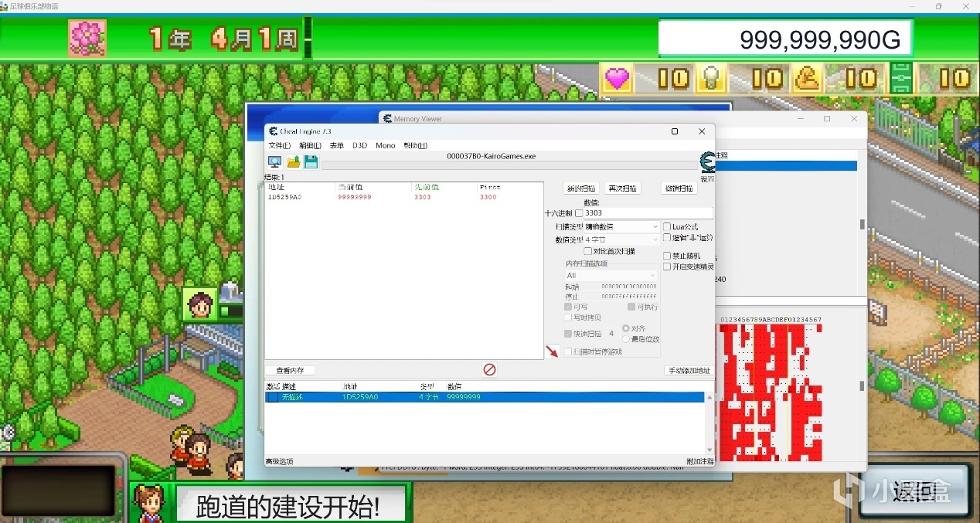The width and height of the screenshot is (980, 523).
Task: Toggle active checkbox of 无描述 entry
Action: 272,397
